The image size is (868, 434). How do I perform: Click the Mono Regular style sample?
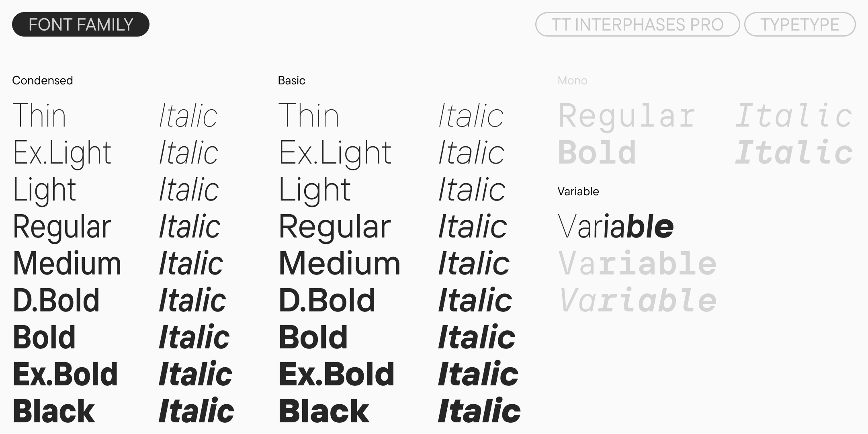click(627, 116)
